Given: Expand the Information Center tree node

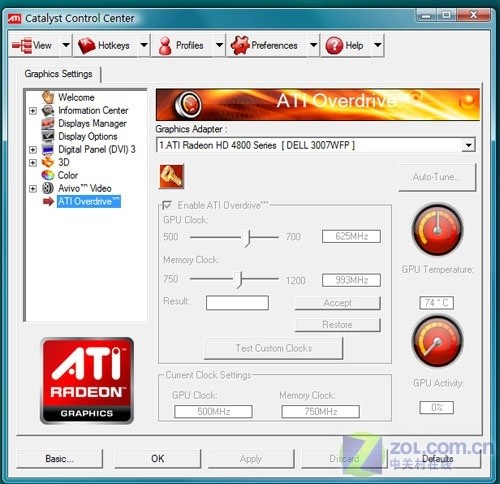Looking at the screenshot, I should [33, 111].
